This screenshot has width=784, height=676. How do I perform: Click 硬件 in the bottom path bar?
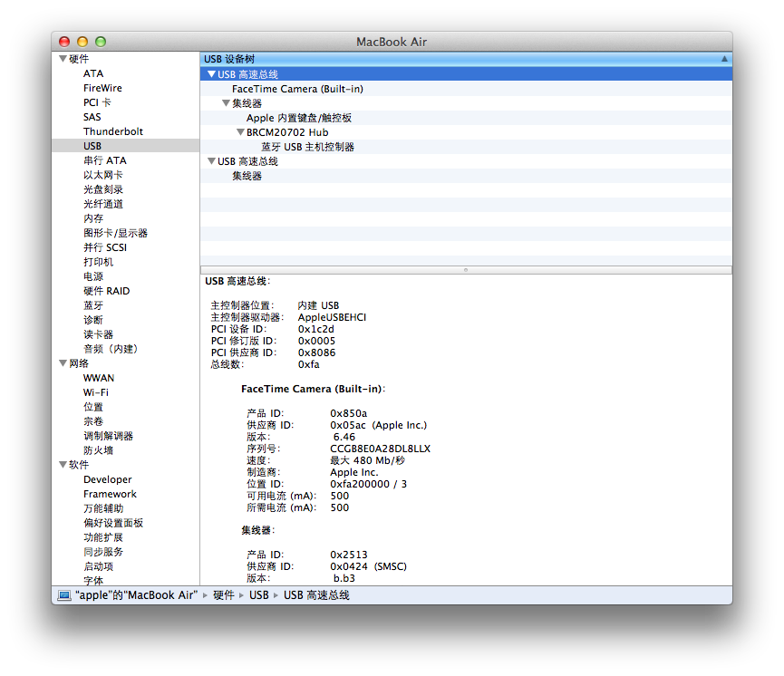(x=224, y=595)
